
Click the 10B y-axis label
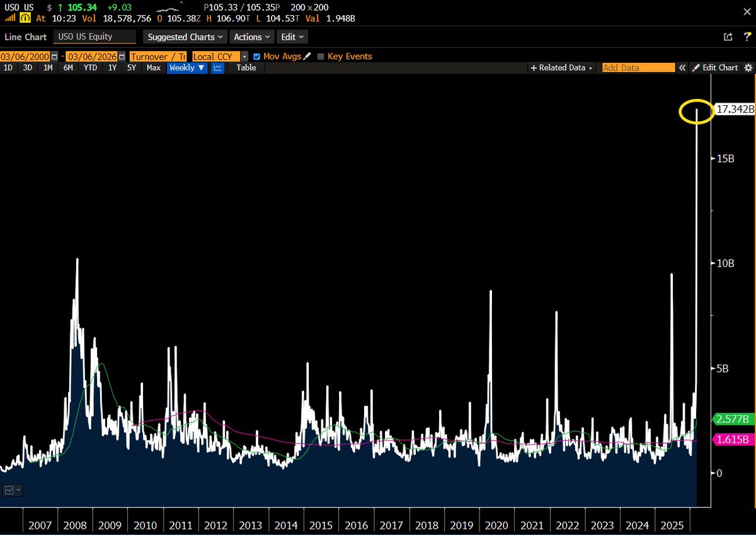pos(725,263)
